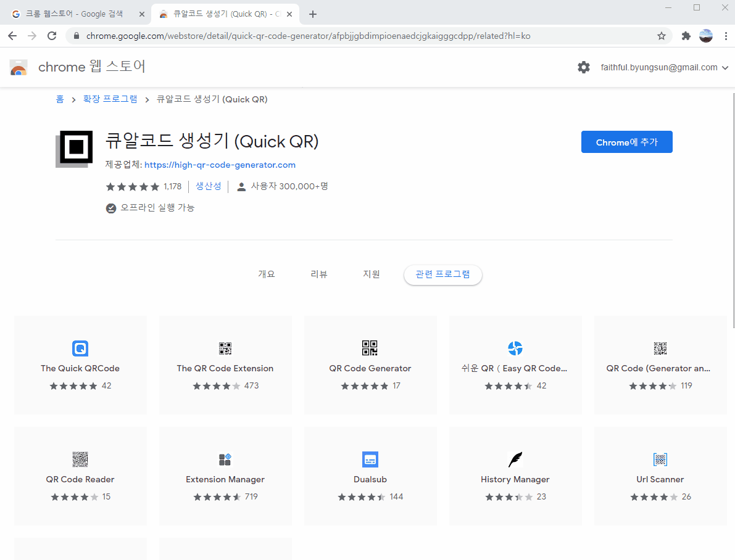Click the 1,178 ratings count

click(x=173, y=186)
